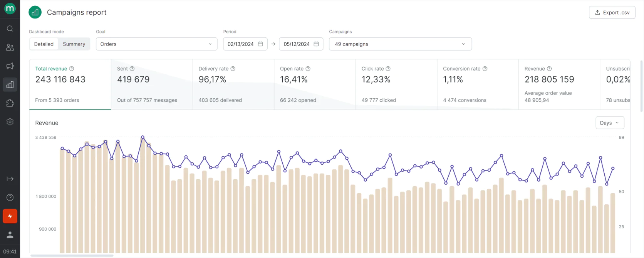Switch dashboard mode to Detailed
Image resolution: width=644 pixels, height=258 pixels.
pos(44,44)
